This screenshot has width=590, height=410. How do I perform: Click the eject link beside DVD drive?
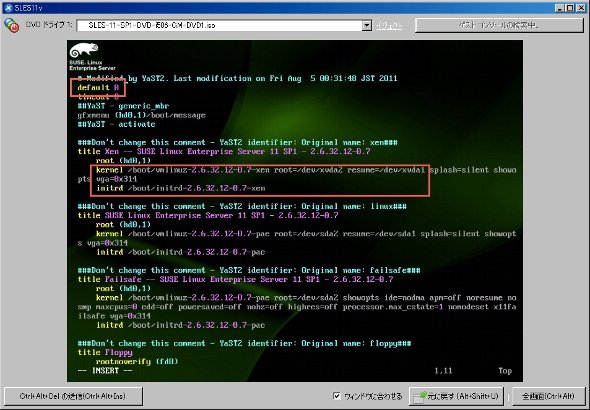tap(389, 26)
